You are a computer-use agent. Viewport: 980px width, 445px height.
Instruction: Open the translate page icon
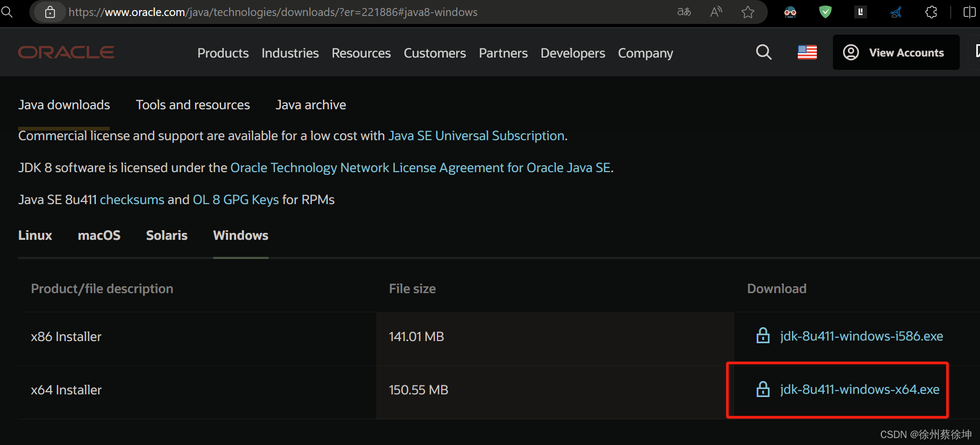click(684, 12)
